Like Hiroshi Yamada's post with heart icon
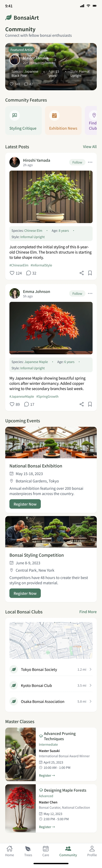Screen dimensions: 102x868 [x=12, y=273]
